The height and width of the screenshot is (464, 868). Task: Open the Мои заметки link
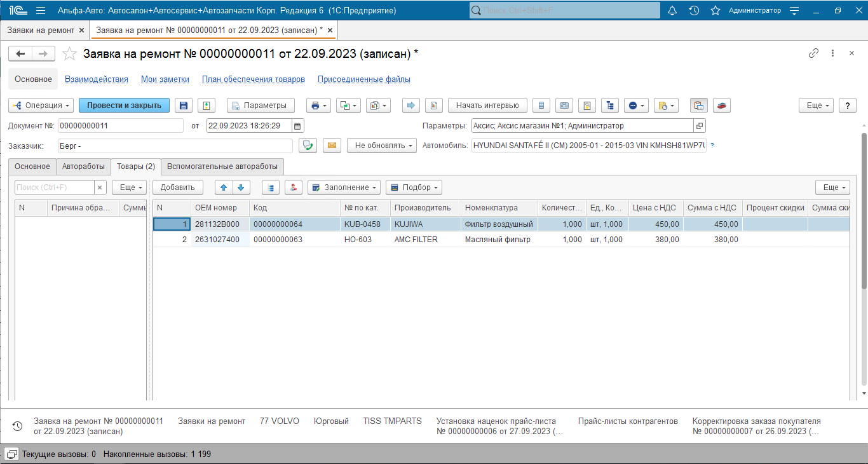(x=165, y=79)
